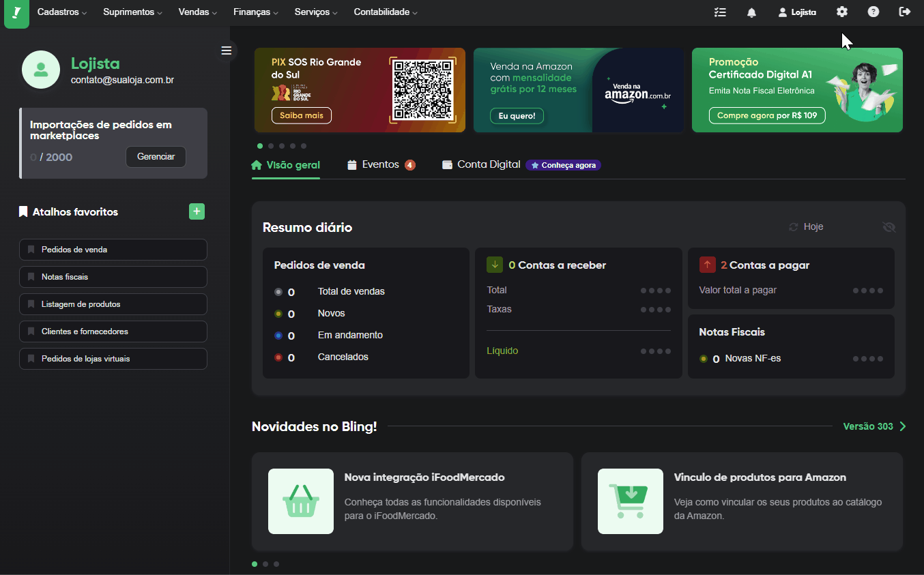This screenshot has width=924, height=575.
Task: Select the third Novidades carousel dot
Action: (276, 564)
